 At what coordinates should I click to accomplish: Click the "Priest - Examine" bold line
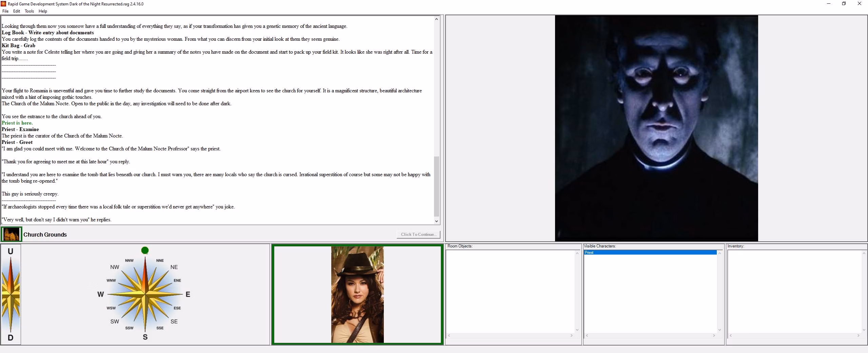(20, 129)
